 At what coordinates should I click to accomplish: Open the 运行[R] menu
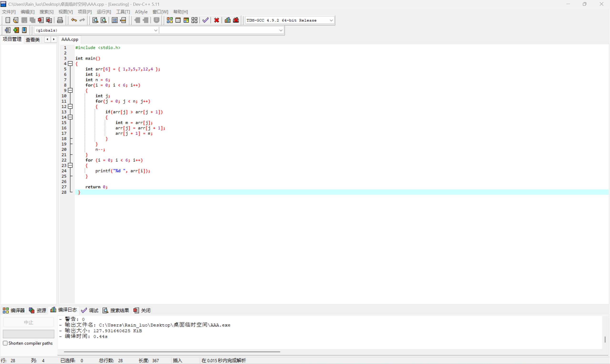(104, 12)
